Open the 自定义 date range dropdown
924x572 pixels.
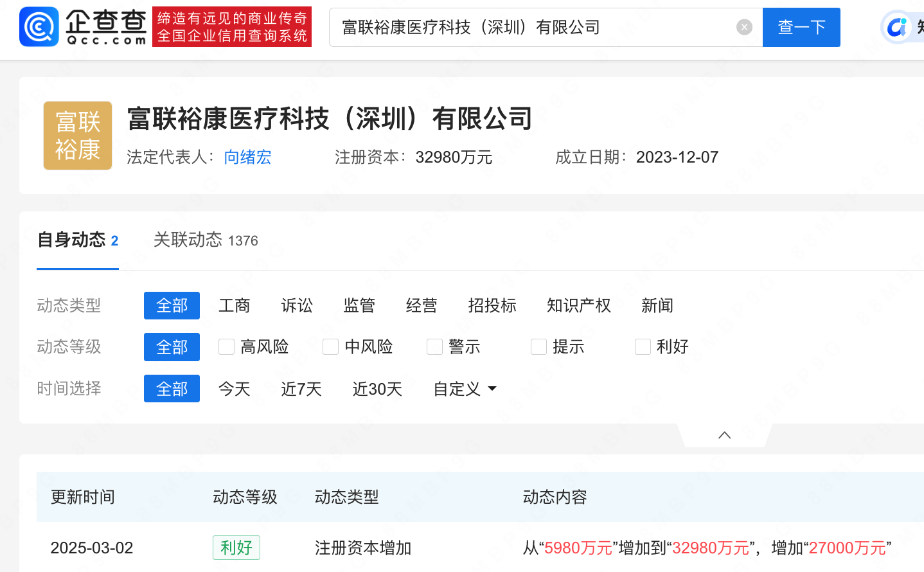click(465, 389)
